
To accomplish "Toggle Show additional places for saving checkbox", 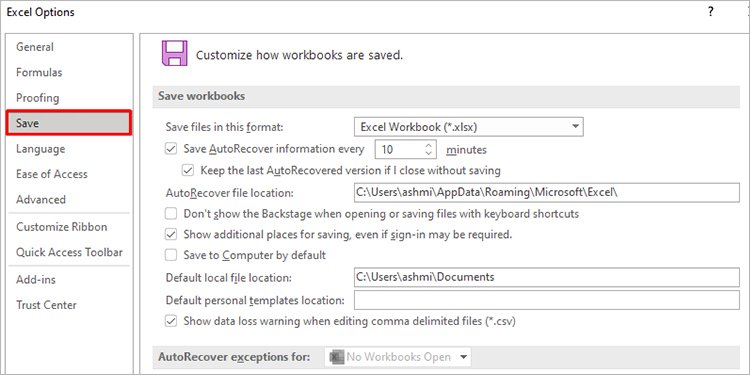I will coord(171,234).
